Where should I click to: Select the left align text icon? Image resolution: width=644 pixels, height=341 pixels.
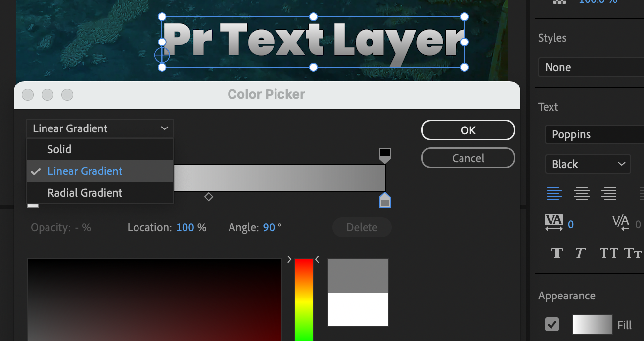point(554,193)
